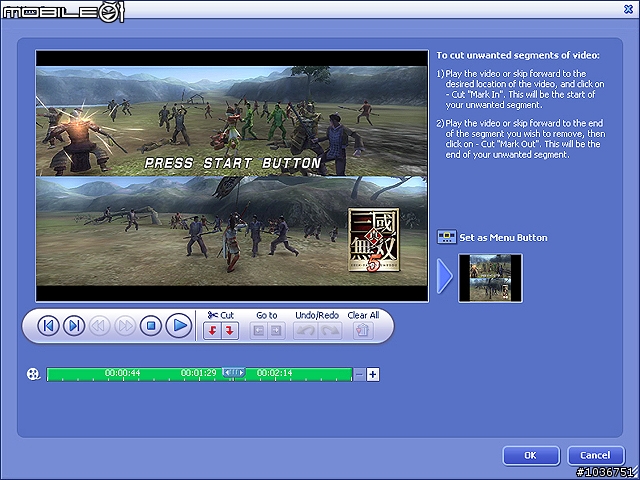Click the 'Set as Menu Button' label

tap(503, 238)
